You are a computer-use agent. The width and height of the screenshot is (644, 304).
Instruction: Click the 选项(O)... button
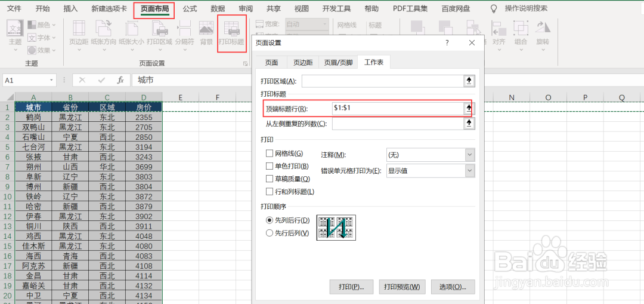tap(454, 287)
